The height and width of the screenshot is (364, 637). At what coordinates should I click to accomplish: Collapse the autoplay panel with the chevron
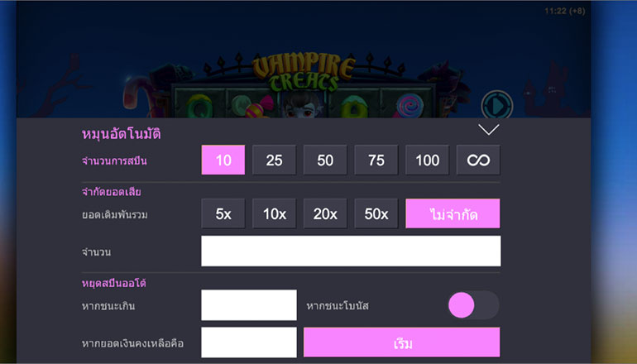[x=488, y=129]
